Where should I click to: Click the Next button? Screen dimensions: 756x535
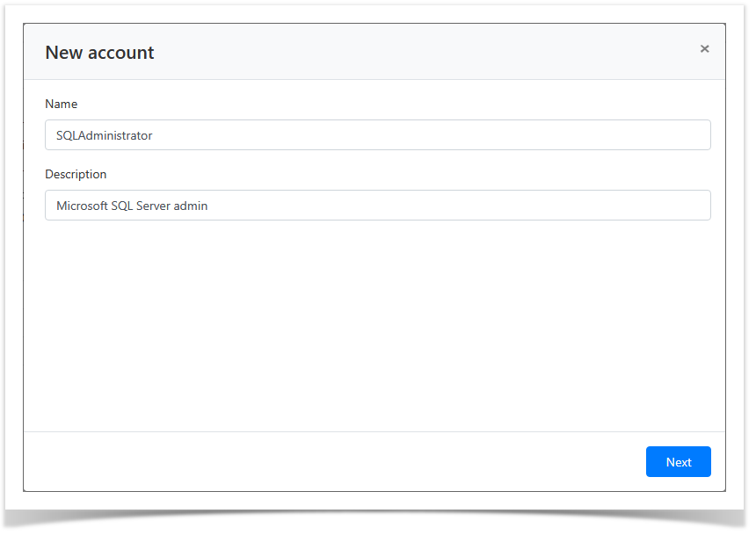pyautogui.click(x=678, y=462)
